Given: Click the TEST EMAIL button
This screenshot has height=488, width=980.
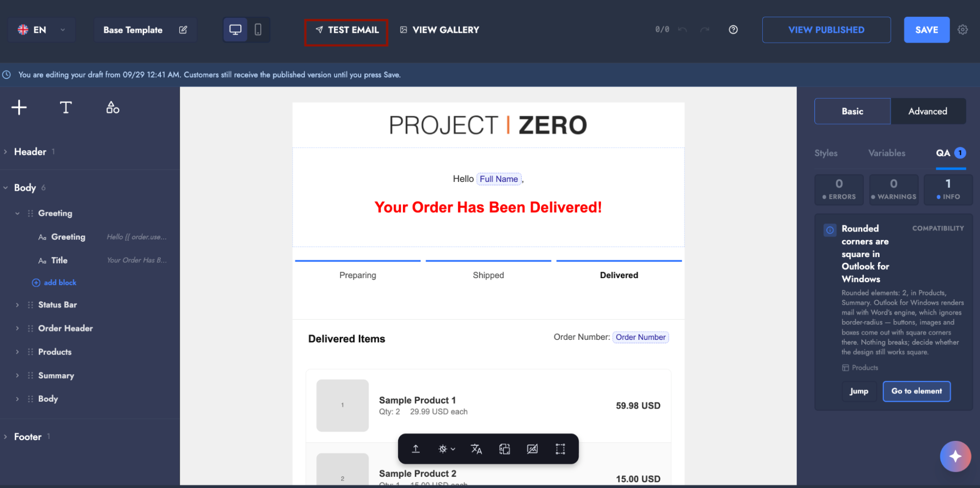Looking at the screenshot, I should pos(346,30).
